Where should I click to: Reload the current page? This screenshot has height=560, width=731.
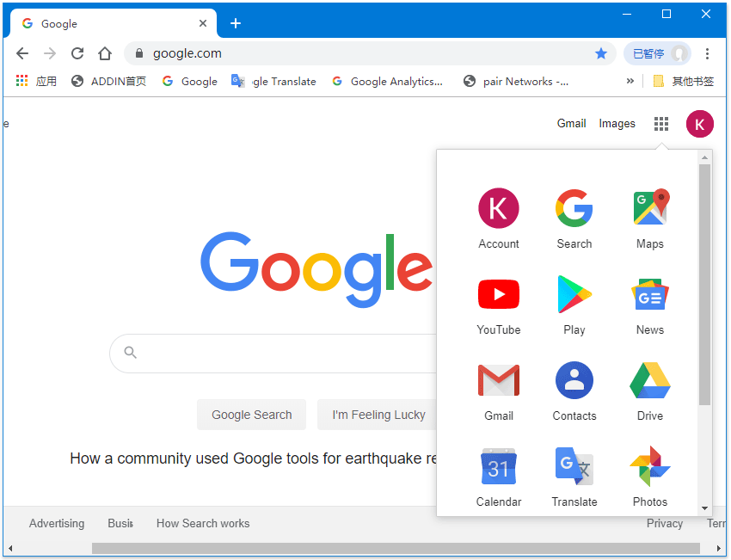pyautogui.click(x=77, y=53)
